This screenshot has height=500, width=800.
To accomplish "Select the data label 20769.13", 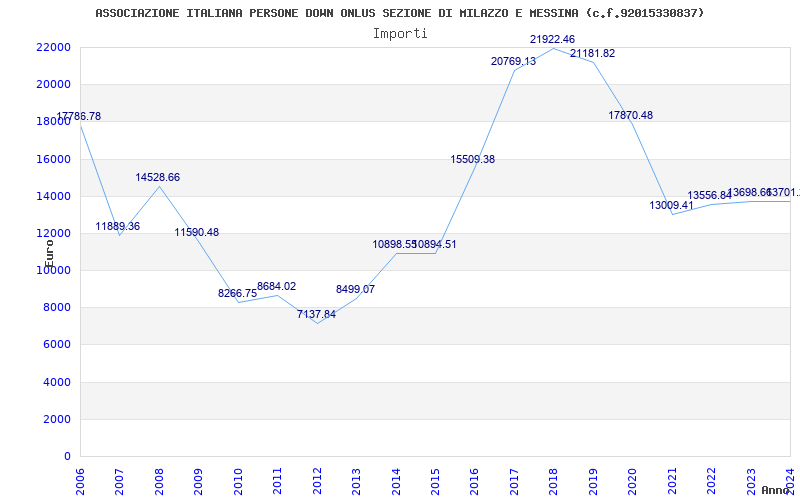I will pyautogui.click(x=513, y=62).
